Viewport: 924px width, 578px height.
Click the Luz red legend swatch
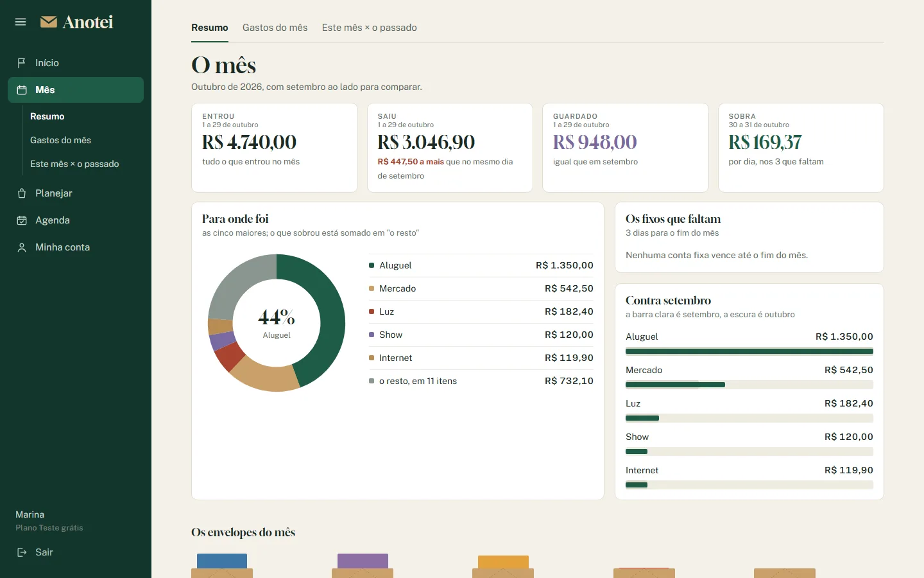(372, 311)
